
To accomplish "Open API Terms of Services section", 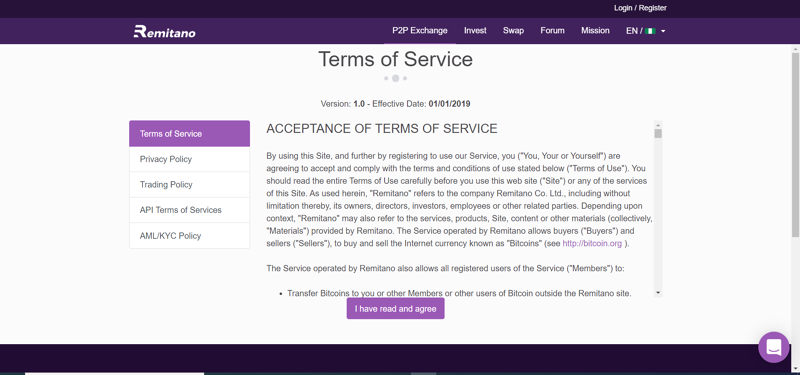I will pyautogui.click(x=189, y=210).
